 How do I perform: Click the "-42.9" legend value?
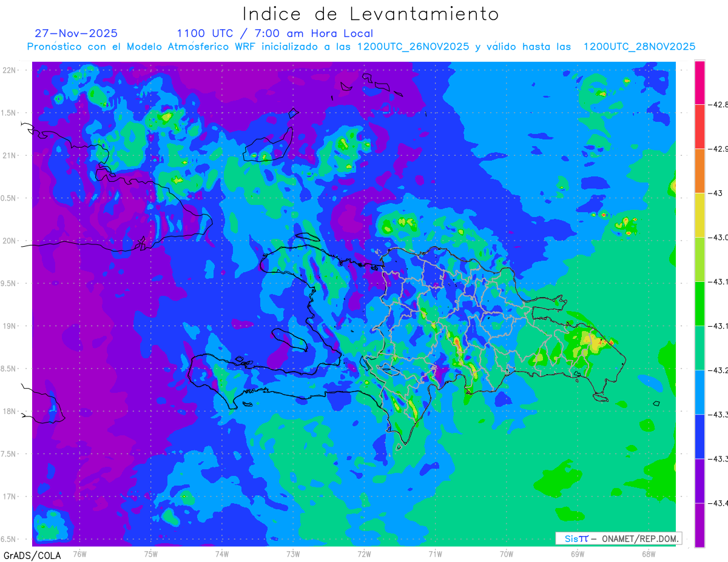click(x=720, y=149)
